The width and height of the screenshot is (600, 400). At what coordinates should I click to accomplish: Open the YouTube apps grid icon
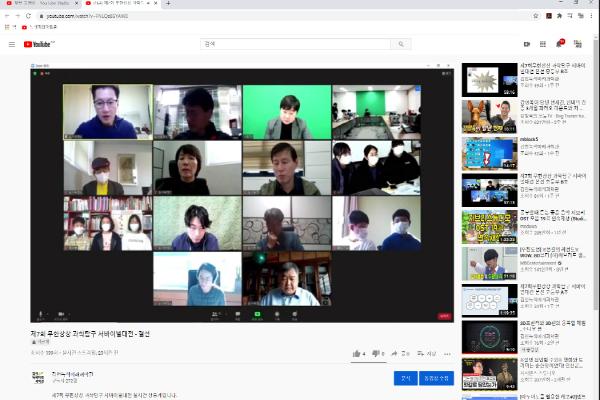coord(543,44)
